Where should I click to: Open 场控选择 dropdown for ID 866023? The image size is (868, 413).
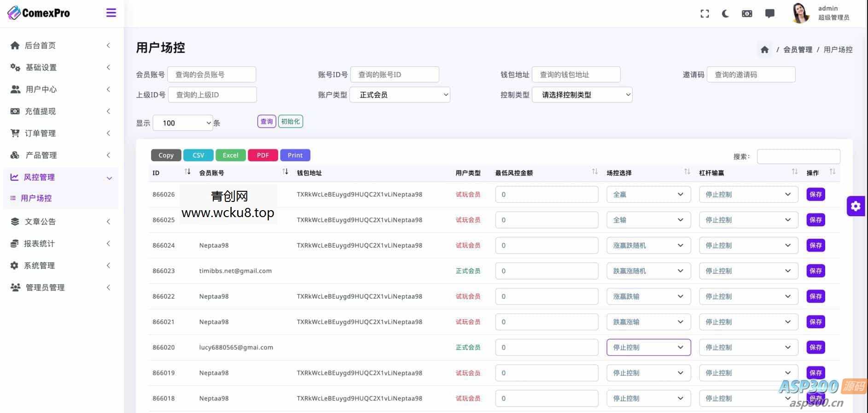648,271
